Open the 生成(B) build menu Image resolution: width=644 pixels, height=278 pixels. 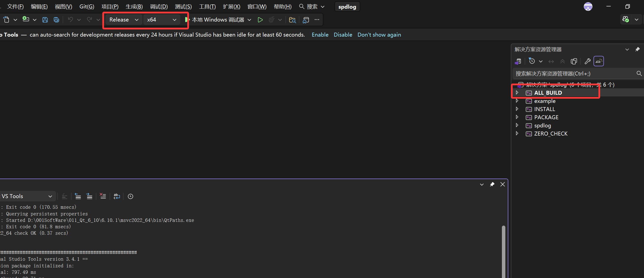(134, 6)
